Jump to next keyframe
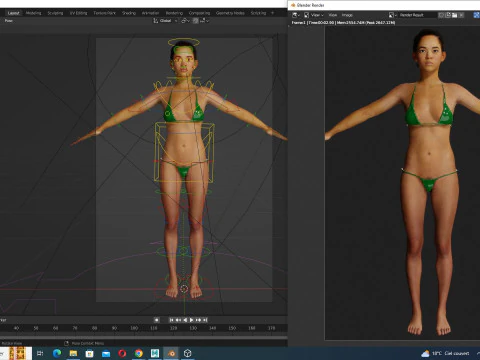The height and width of the screenshot is (360, 480). (x=198, y=320)
